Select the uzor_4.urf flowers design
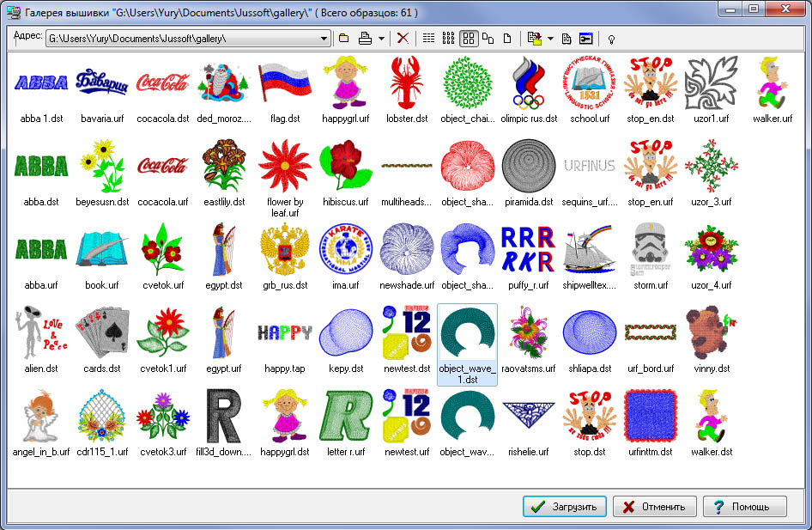812x530 pixels. click(711, 250)
